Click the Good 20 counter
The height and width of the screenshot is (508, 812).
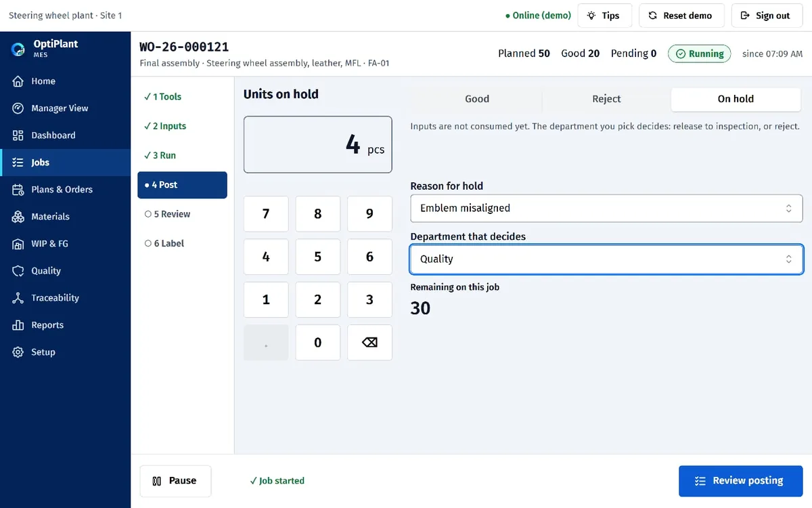pyautogui.click(x=580, y=54)
